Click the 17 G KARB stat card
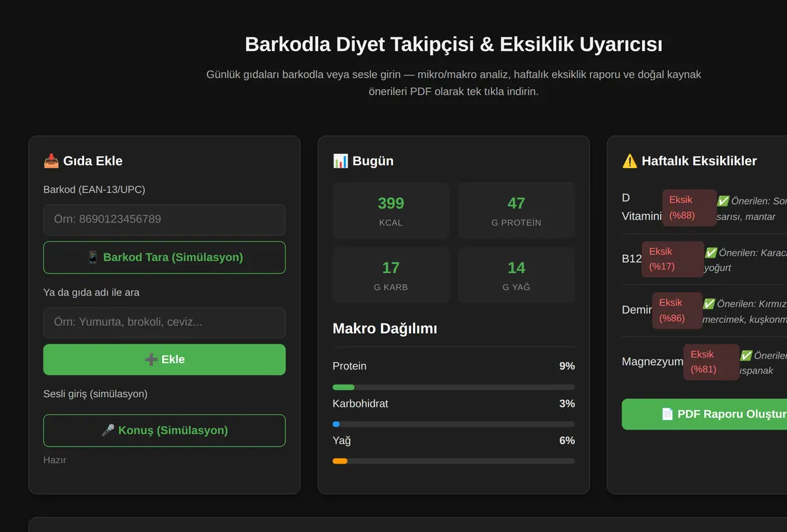 point(391,275)
